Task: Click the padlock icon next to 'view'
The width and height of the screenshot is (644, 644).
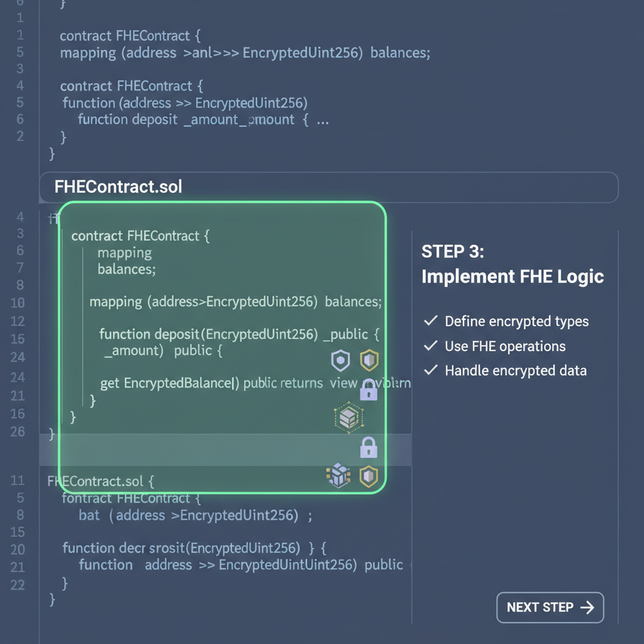Action: 369,391
